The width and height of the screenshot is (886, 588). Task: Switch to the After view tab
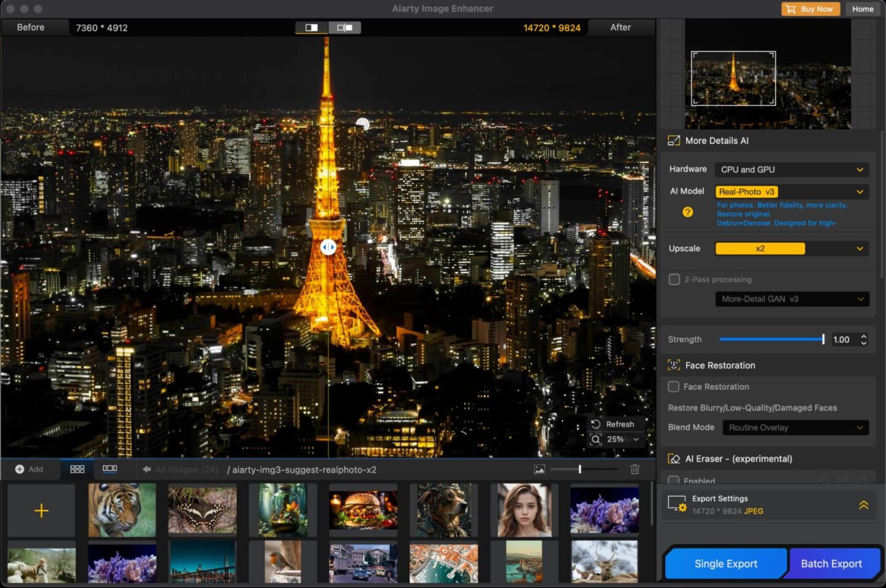(x=621, y=27)
